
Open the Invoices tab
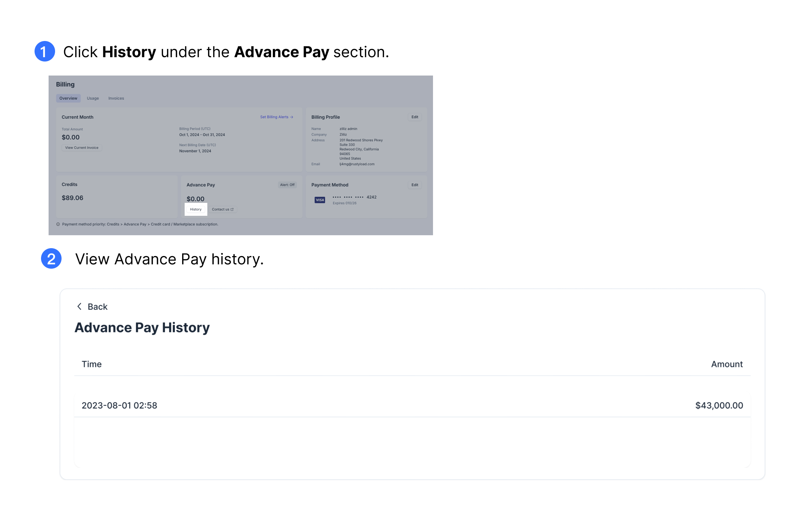click(x=116, y=98)
